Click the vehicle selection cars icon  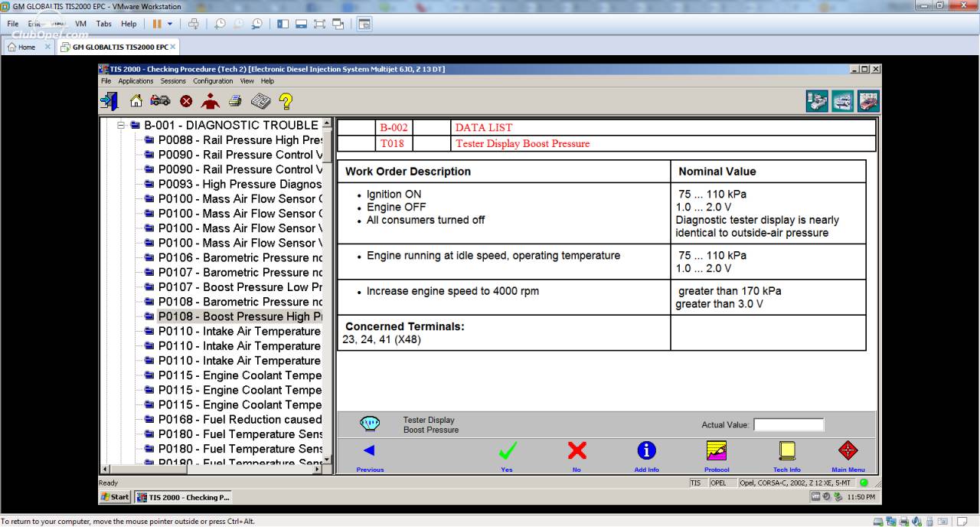click(x=160, y=100)
